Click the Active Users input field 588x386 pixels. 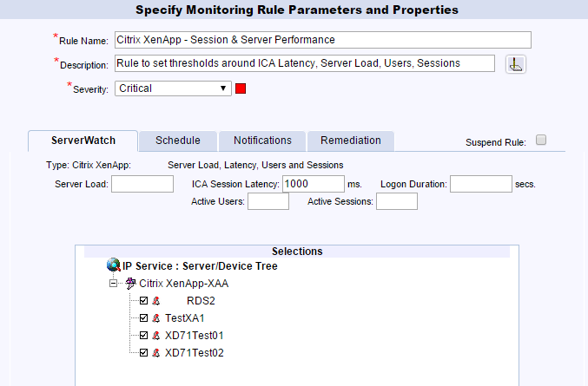[268, 201]
